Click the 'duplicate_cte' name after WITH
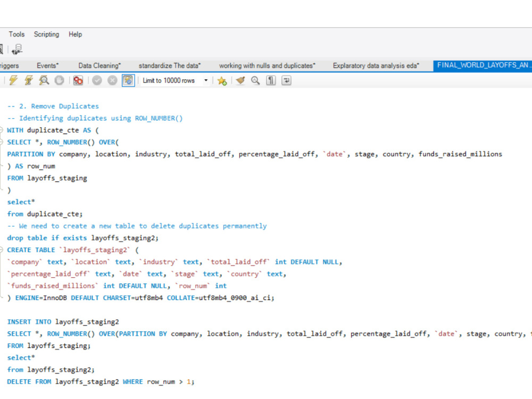This screenshot has width=532, height=399. (53, 130)
